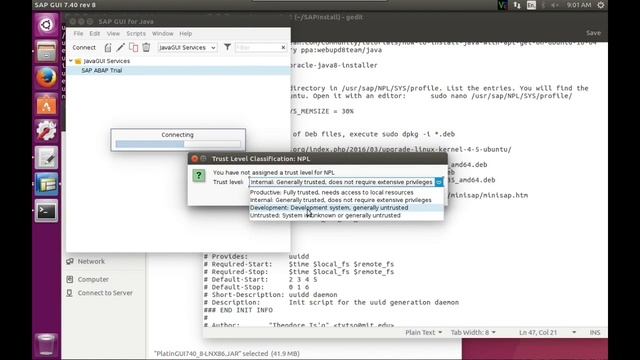This screenshot has height=360, width=640.
Task: Click the Network icon in Files sidebar
Action: point(70,261)
